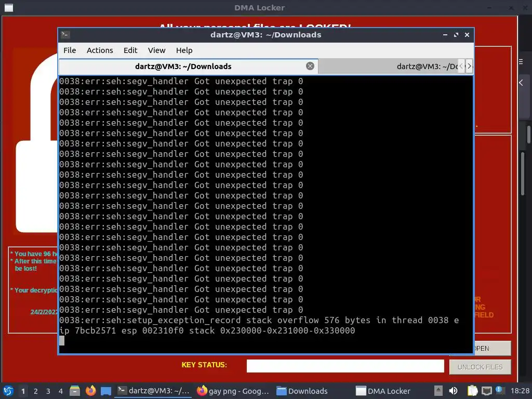Click the stack overflow error line in terminal
This screenshot has height=399, width=532.
click(x=259, y=325)
